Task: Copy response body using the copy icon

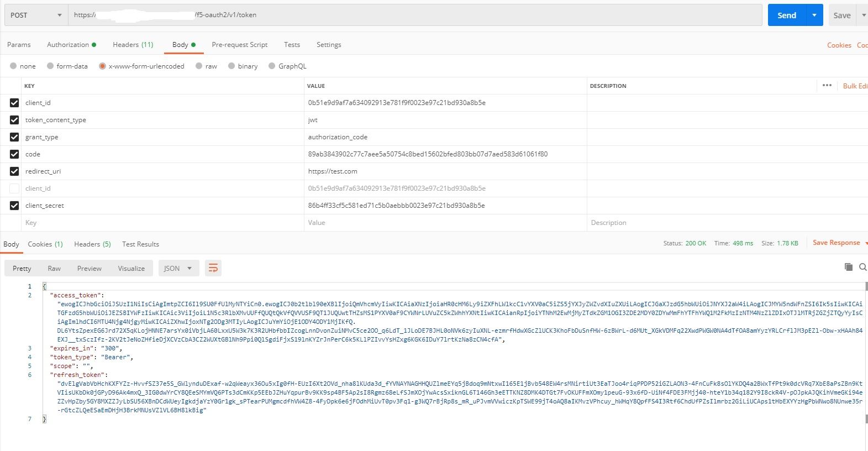Action: 848,268
